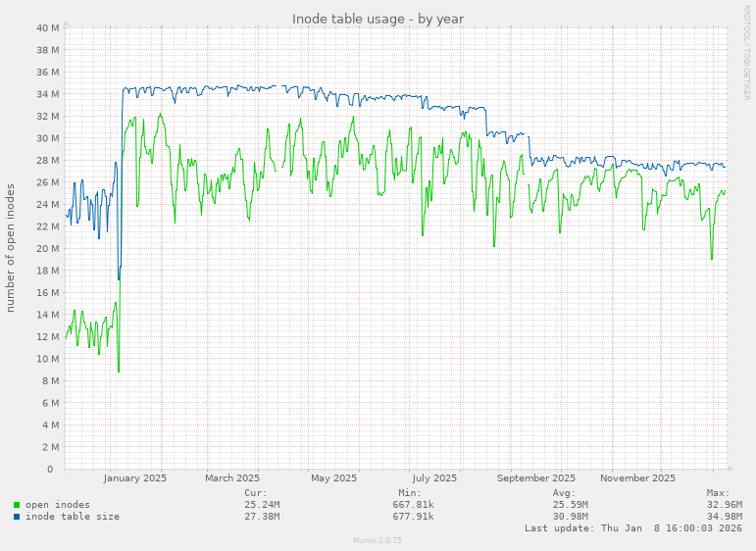
Task: Click the 'Min:' column header
Action: coord(410,493)
